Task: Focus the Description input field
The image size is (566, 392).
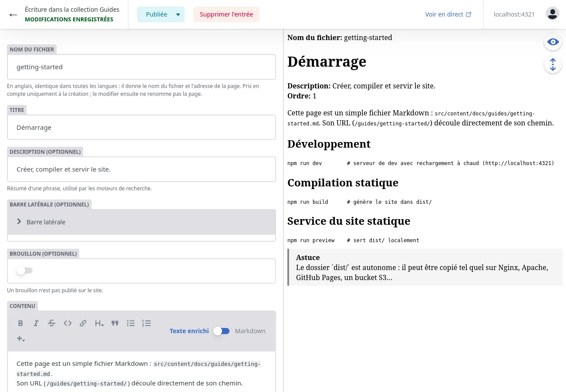Action: [x=141, y=169]
